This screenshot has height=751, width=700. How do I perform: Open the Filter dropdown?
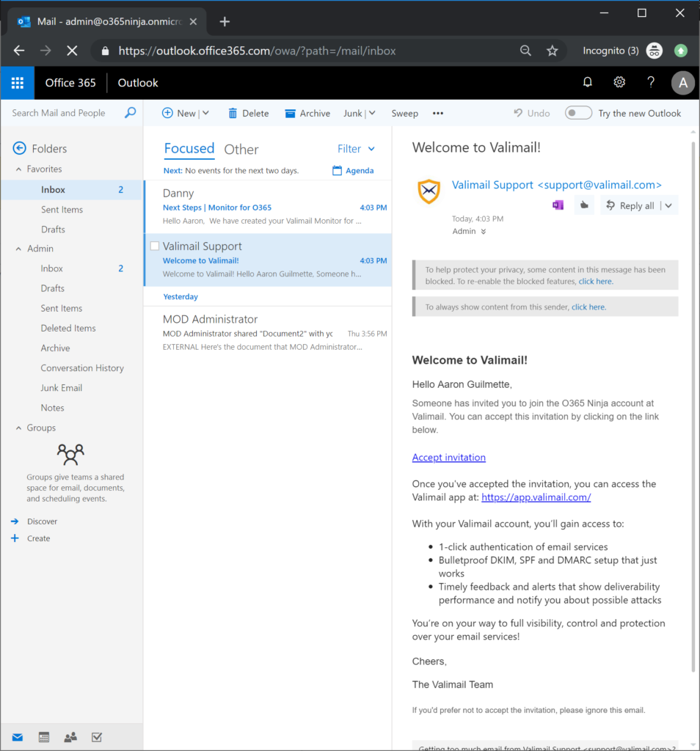click(356, 149)
